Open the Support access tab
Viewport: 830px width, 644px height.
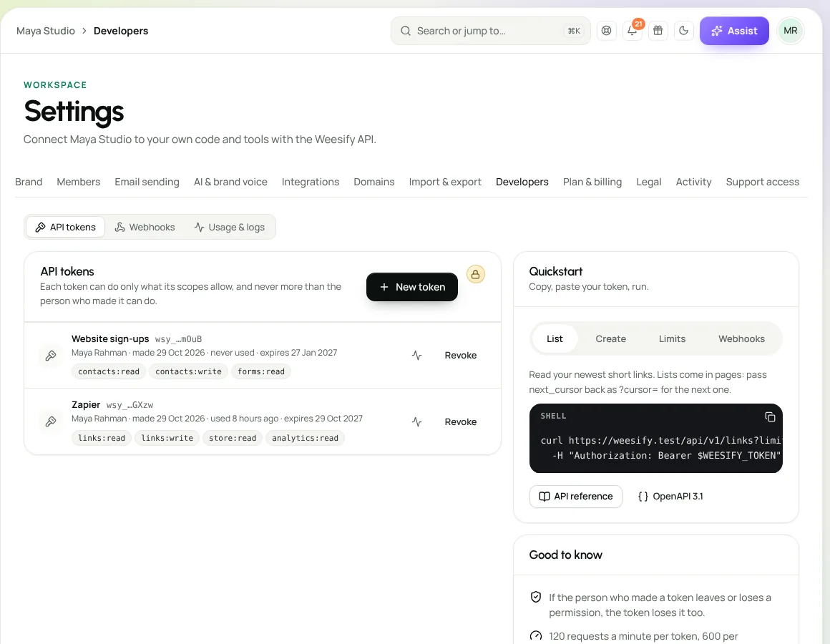762,182
